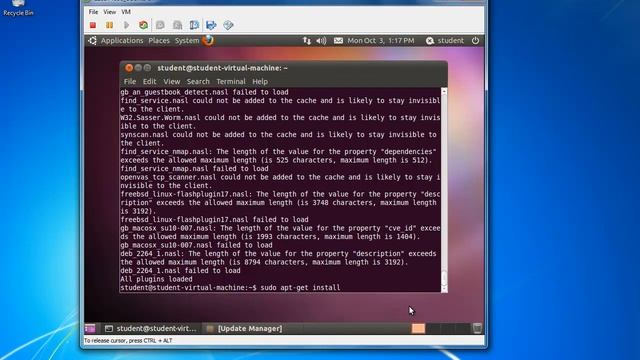Open terminal File menu
This screenshot has width=640, height=360.
[x=130, y=82]
